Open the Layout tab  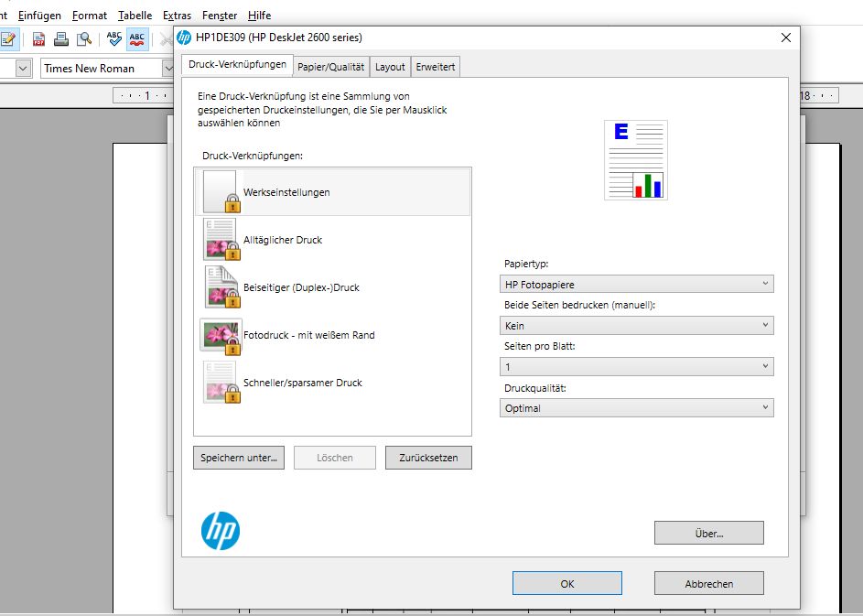390,67
